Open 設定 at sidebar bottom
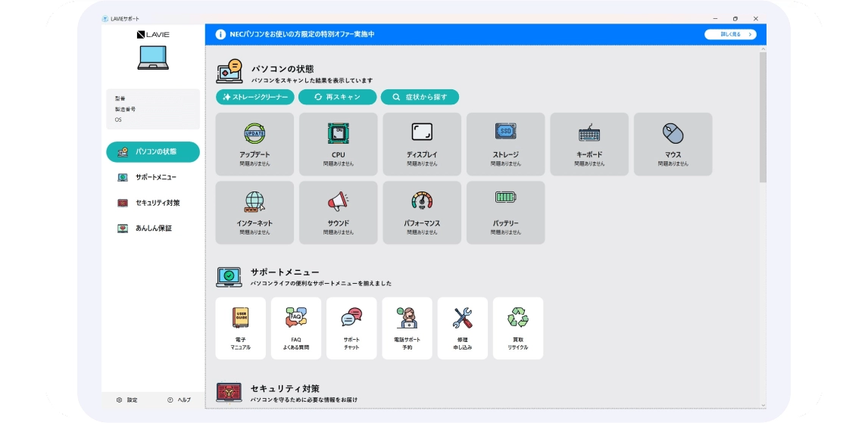868x423 pixels. [126, 400]
